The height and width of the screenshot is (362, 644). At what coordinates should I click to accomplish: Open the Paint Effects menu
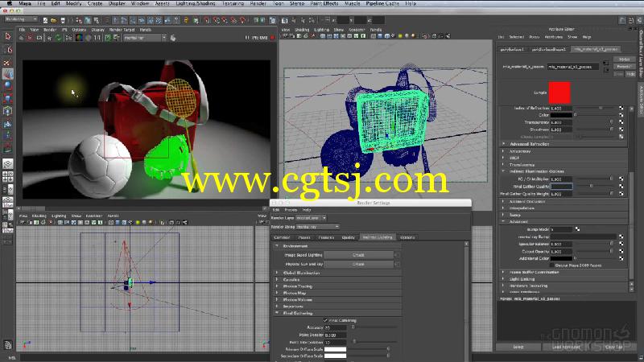click(x=324, y=3)
